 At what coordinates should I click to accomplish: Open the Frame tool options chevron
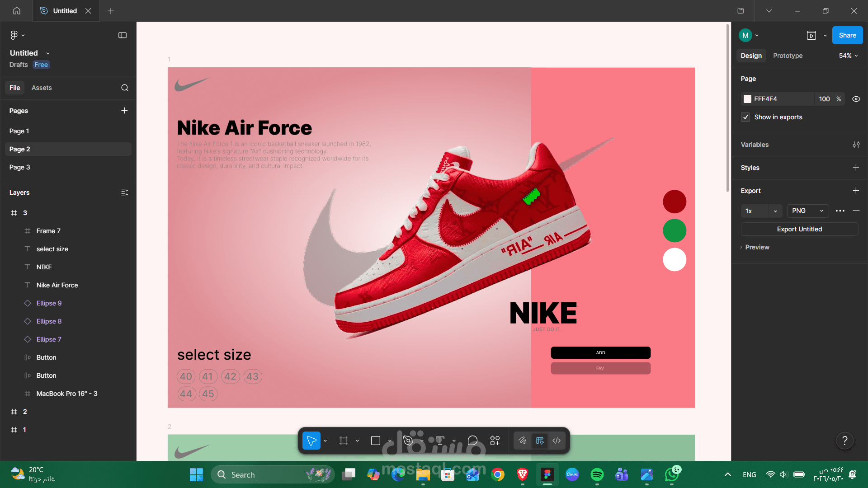tap(357, 441)
